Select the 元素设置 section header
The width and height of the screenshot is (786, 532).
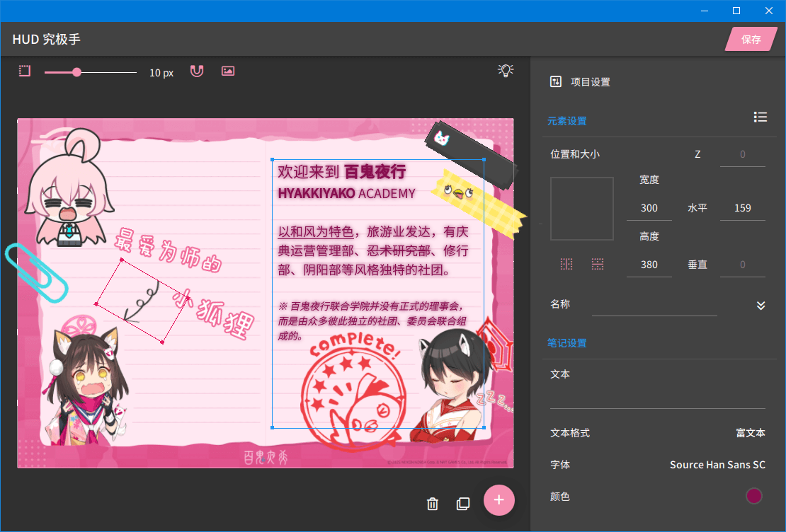click(567, 121)
